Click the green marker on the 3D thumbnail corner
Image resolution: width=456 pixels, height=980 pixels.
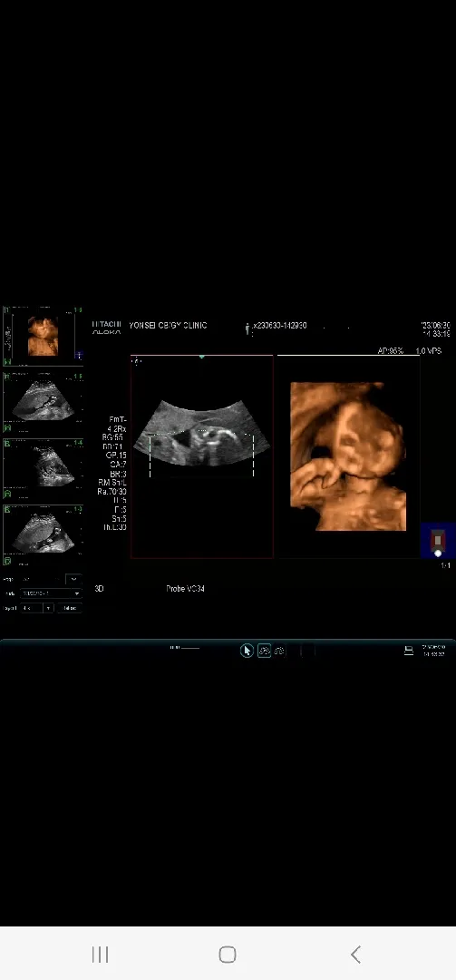(x=7, y=362)
